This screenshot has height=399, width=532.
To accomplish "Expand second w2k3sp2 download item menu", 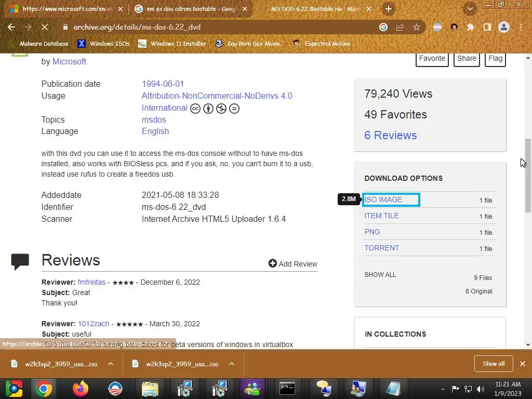I will [x=232, y=364].
